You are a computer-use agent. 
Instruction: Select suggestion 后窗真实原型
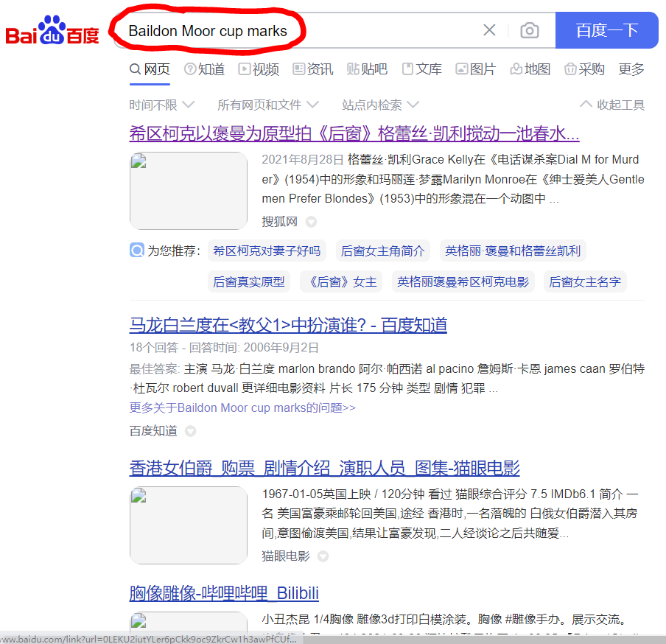[x=249, y=281]
